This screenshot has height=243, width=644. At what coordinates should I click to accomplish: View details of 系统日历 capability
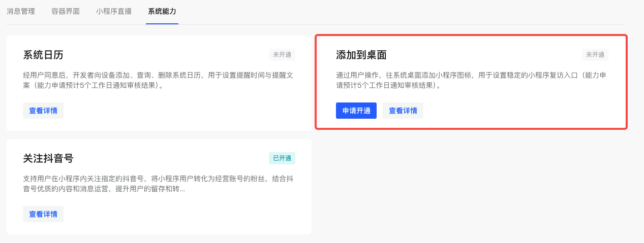point(43,111)
